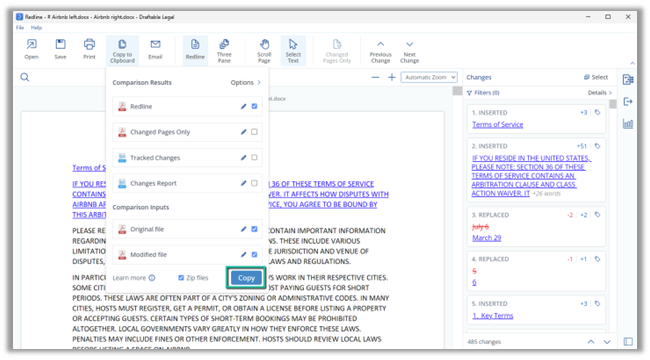Screen dimensions: 650x360
Task: Expand Options in Comparison Results
Action: (x=245, y=83)
